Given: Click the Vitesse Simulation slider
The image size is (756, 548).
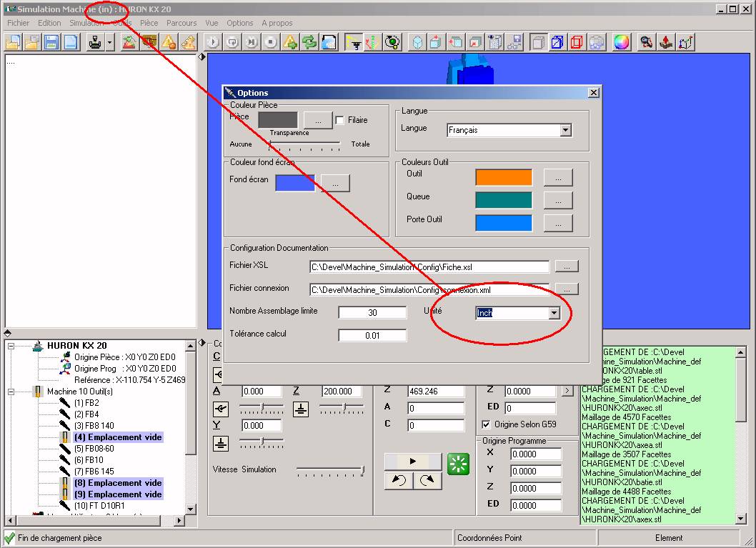Looking at the screenshot, I should coord(331,470).
